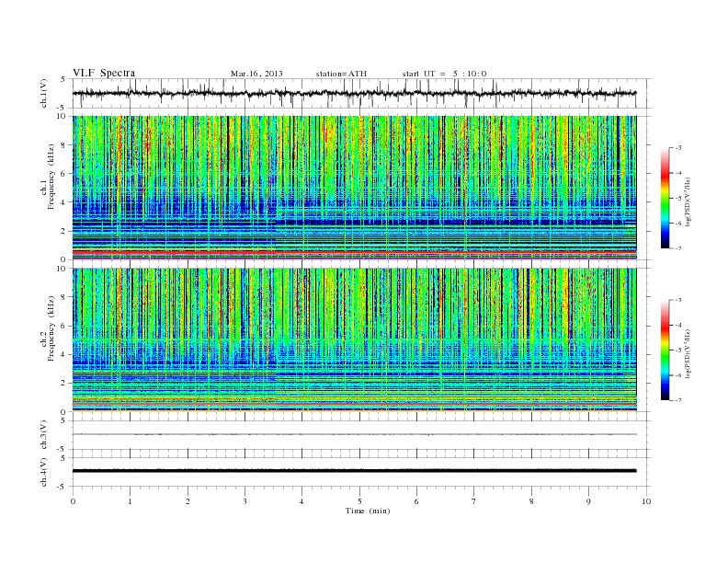Viewport: 728px width, 563px height.
Task: Click the "start UT = 5 :10: 0" text
Action: tap(444, 74)
